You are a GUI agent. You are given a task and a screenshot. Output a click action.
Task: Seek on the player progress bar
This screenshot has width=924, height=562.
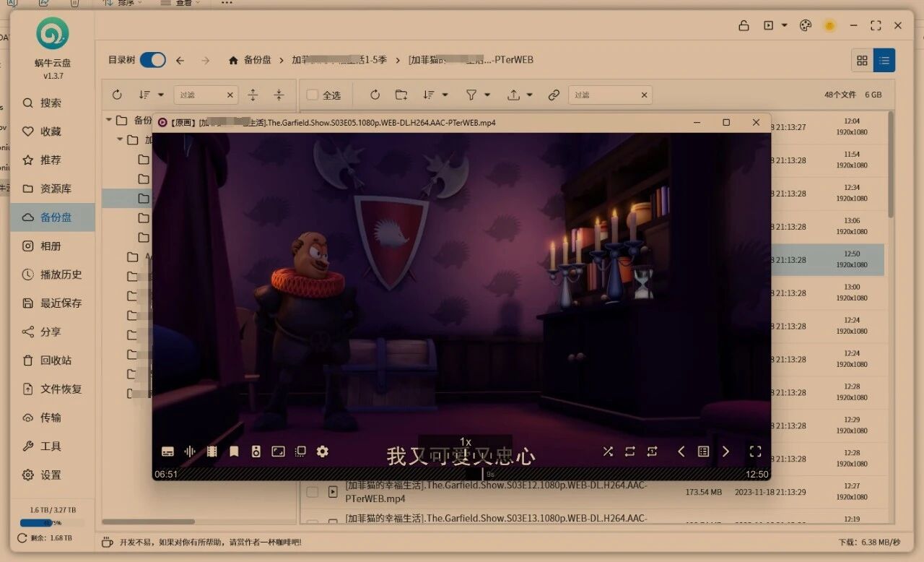tap(461, 474)
